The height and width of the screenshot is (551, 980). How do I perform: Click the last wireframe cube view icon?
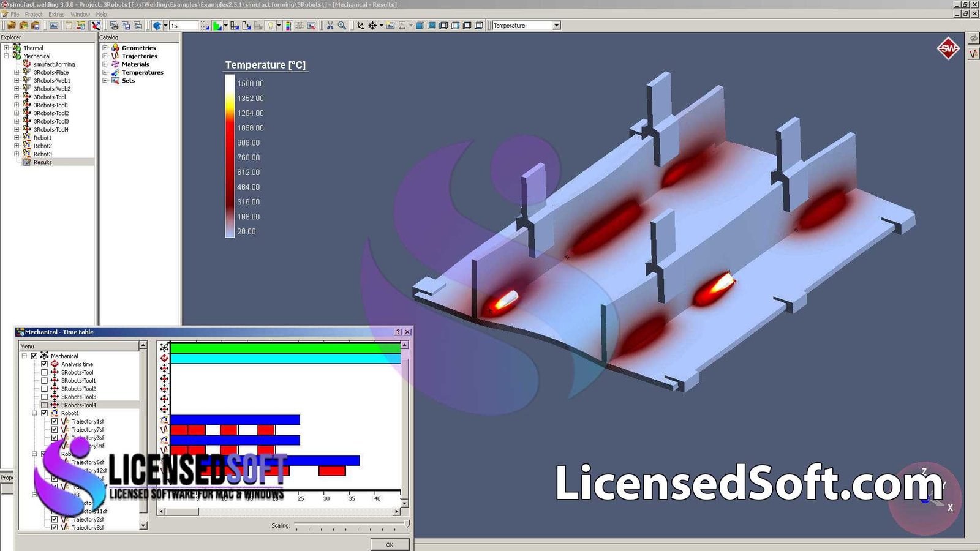coord(478,26)
